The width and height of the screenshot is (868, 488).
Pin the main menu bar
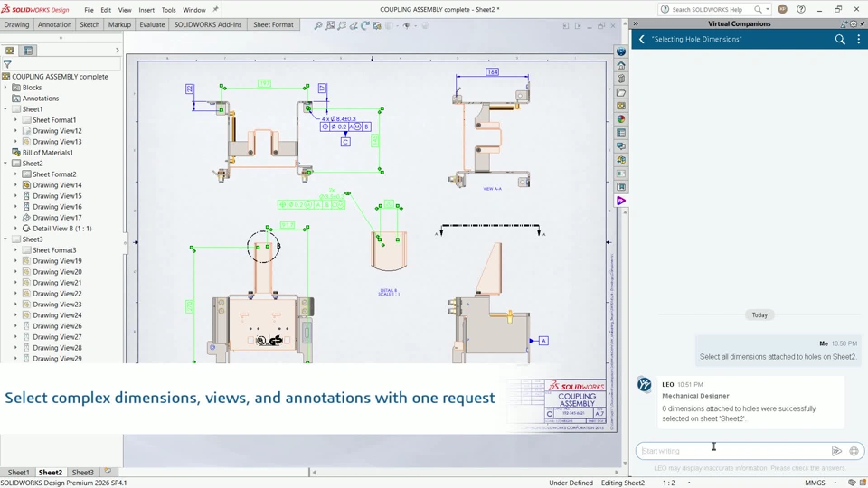215,9
